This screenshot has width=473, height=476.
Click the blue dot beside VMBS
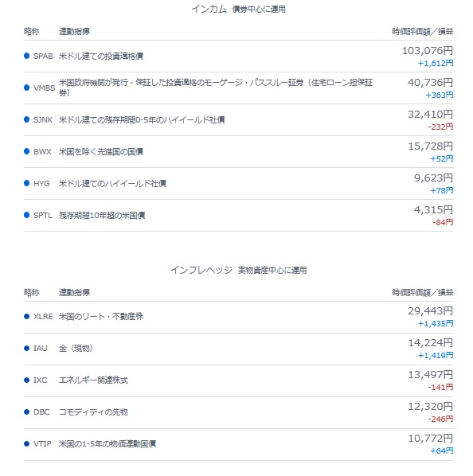coord(27,88)
